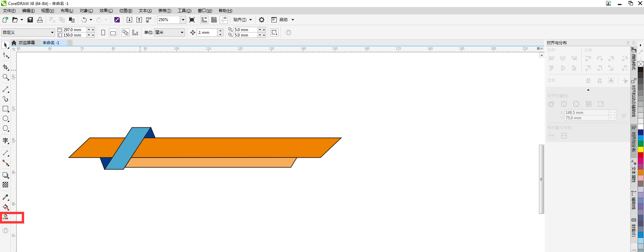Open the 自定义 page size dropdown
Viewport: 644px width, 252px height.
pos(52,33)
